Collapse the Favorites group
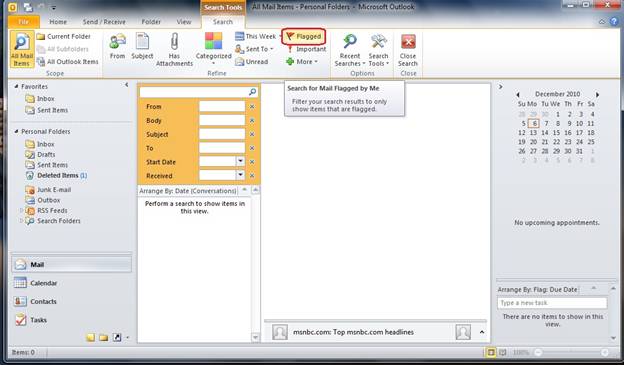Image resolution: width=624 pixels, height=365 pixels. 16,86
